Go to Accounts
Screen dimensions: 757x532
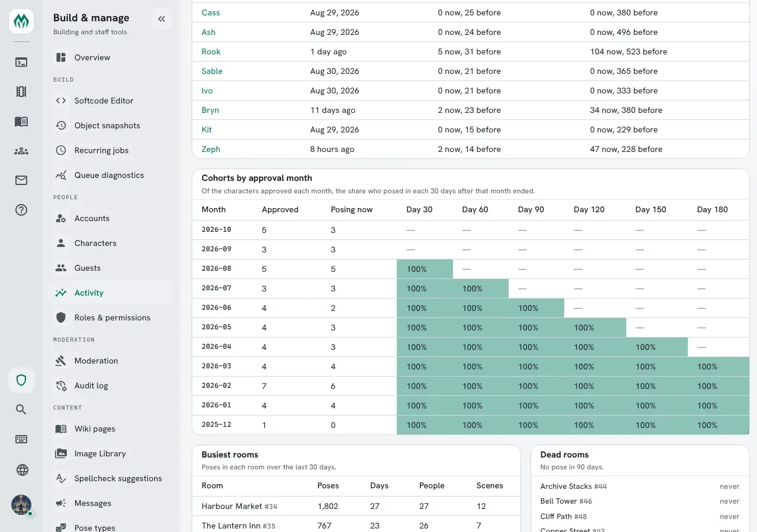(x=111, y=218)
